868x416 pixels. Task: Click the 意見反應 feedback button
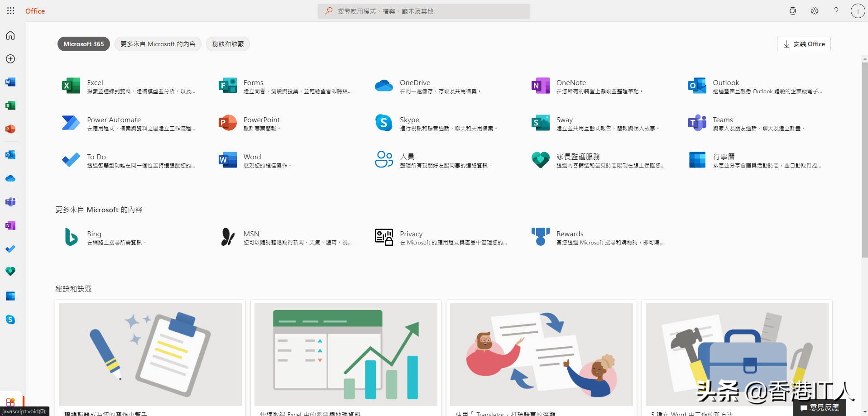(820, 407)
